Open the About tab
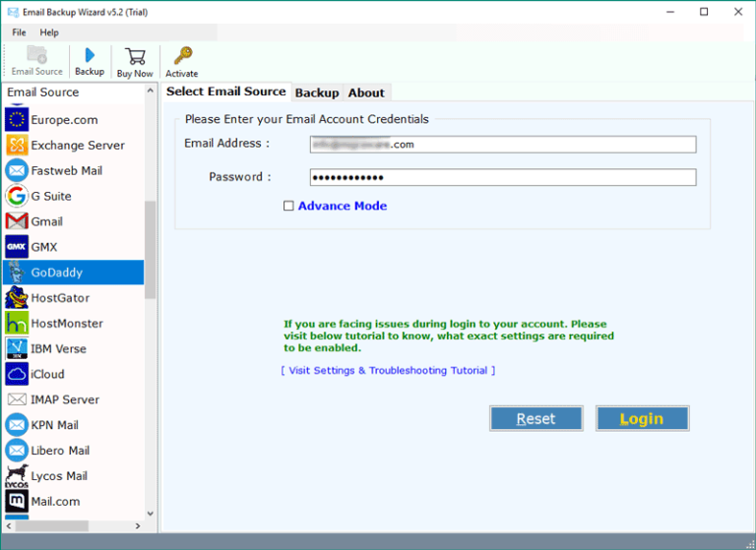This screenshot has width=756, height=550. [366, 92]
